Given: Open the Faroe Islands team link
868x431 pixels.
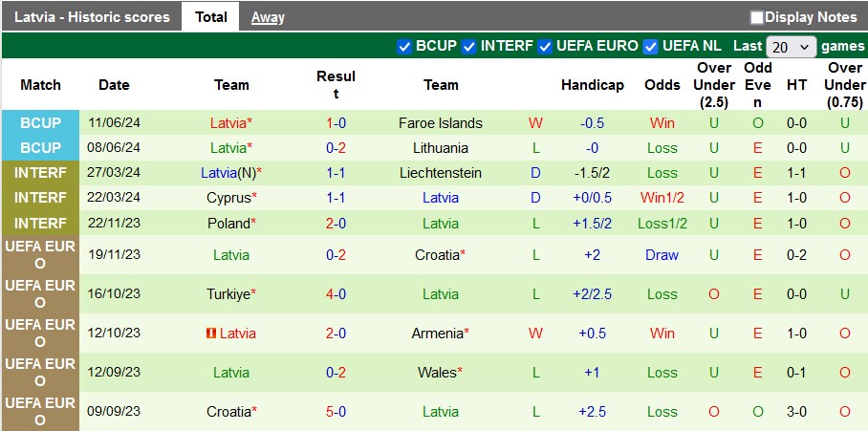Looking at the screenshot, I should pyautogui.click(x=441, y=123).
